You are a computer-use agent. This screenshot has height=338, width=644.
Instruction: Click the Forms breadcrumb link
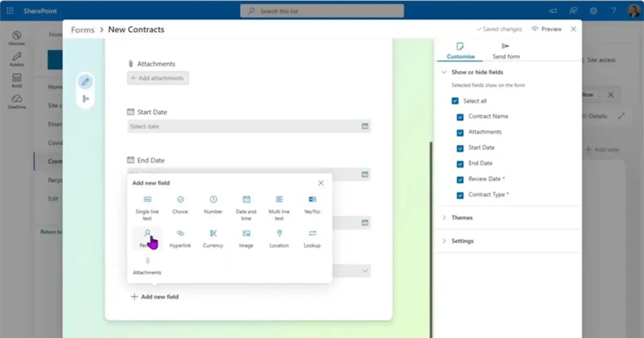pyautogui.click(x=83, y=30)
